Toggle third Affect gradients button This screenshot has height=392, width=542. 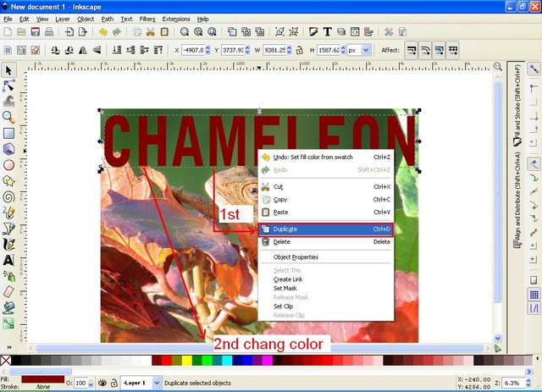(439, 51)
